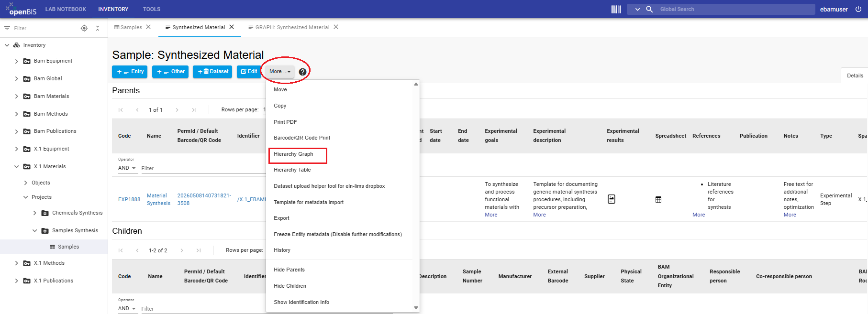This screenshot has width=868, height=314.
Task: Click the sidebar Filter input field
Action: pyautogui.click(x=44, y=28)
